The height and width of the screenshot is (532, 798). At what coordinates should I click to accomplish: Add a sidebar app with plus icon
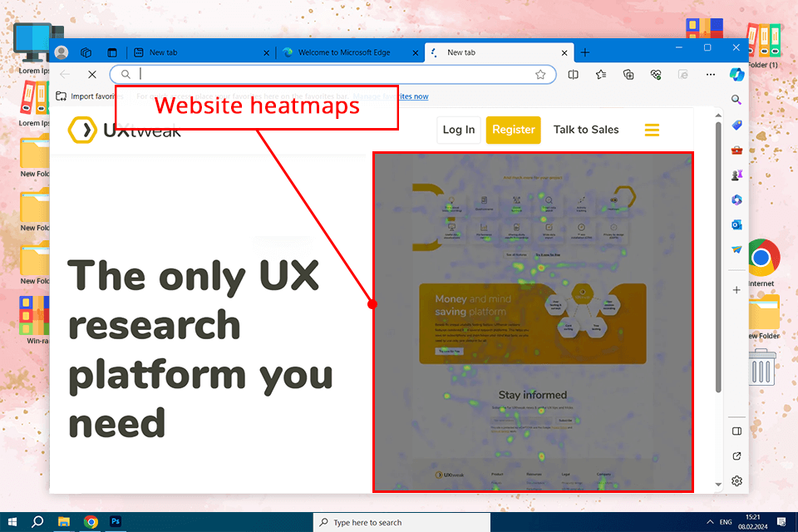(x=736, y=289)
